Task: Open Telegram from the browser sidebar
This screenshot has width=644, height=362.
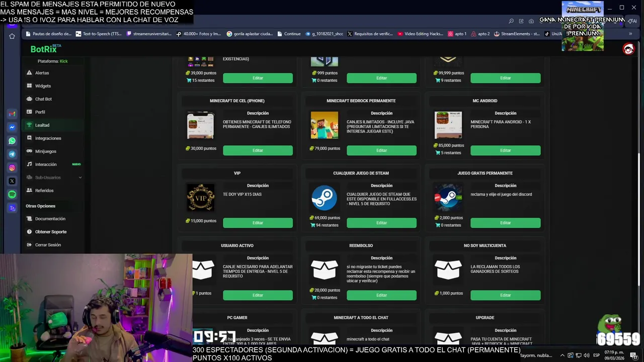Action: tap(12, 154)
